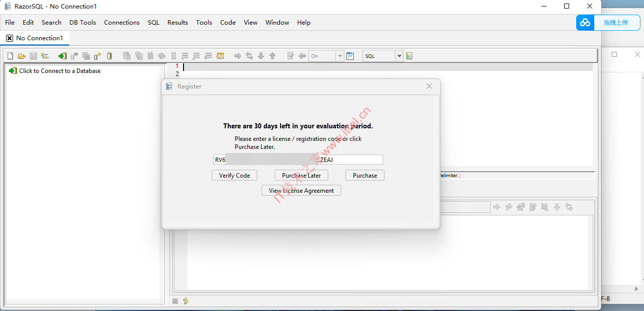Screen dimensions: 644x311
Task: Click the clipboard checkmark toolbar icon
Action: click(x=290, y=56)
